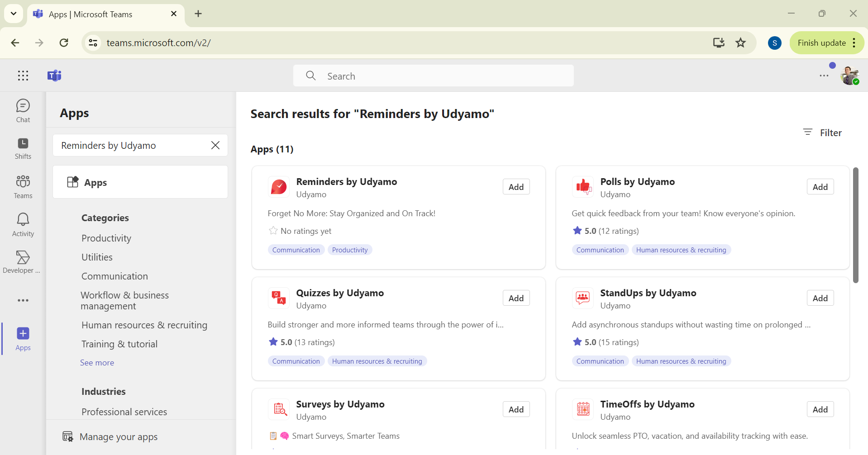Add Polls by Udyamo app
The width and height of the screenshot is (868, 455).
(820, 187)
